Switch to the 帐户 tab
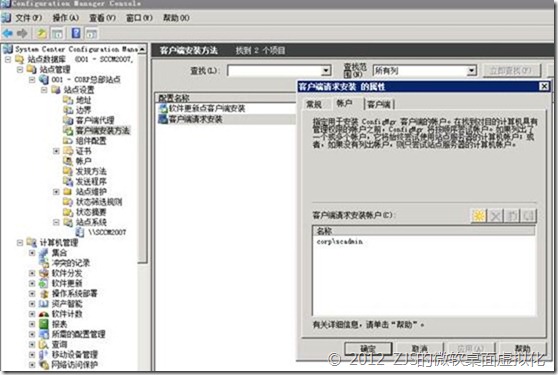Viewport: 558px width, 375px height. click(x=344, y=103)
